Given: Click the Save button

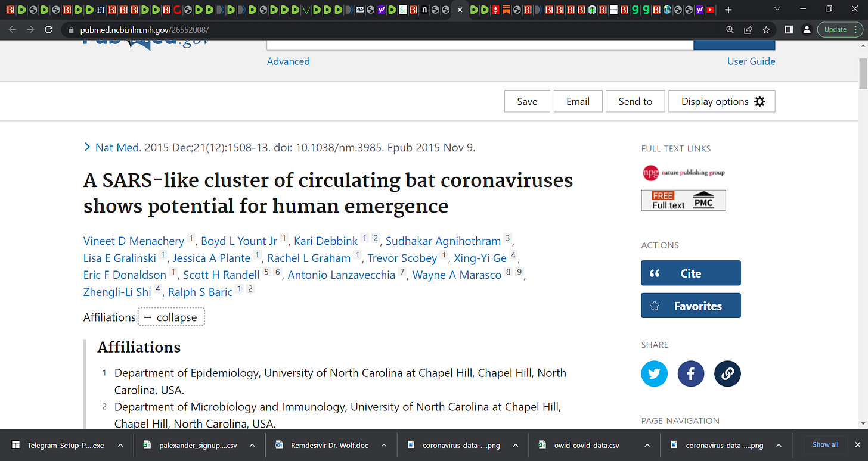Looking at the screenshot, I should pos(527,101).
